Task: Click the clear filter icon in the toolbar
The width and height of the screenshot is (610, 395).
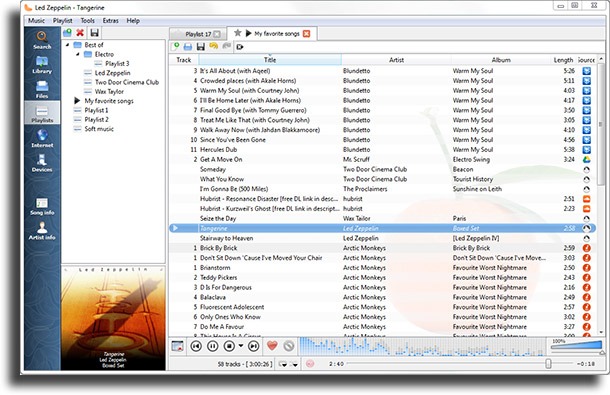Action: click(x=240, y=47)
